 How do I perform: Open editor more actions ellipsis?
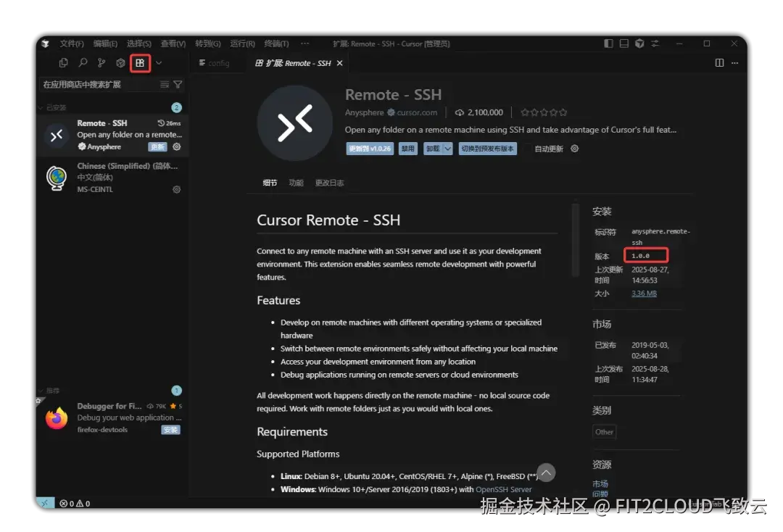point(734,63)
